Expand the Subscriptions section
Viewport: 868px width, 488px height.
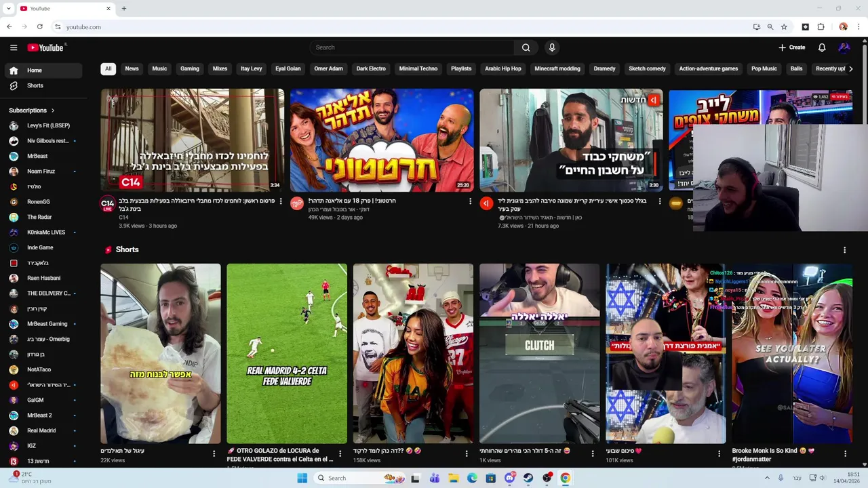point(31,110)
